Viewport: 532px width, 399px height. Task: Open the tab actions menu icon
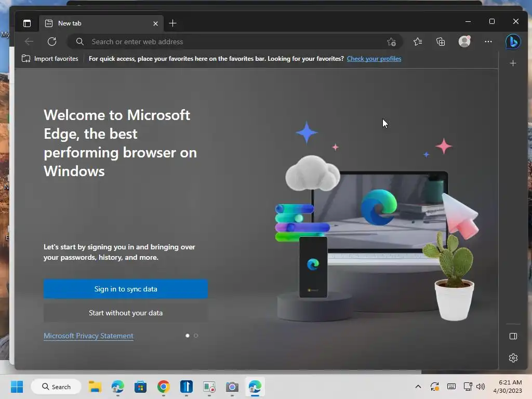coord(27,23)
